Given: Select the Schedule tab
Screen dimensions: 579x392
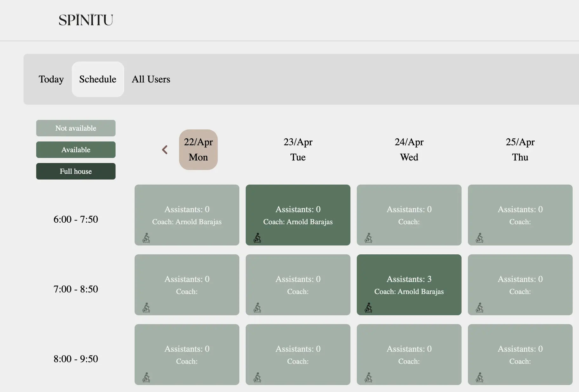Looking at the screenshot, I should tap(98, 79).
